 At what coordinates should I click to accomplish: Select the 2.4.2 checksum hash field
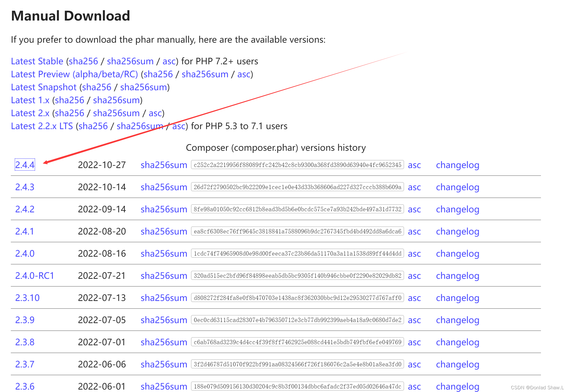tap(298, 209)
